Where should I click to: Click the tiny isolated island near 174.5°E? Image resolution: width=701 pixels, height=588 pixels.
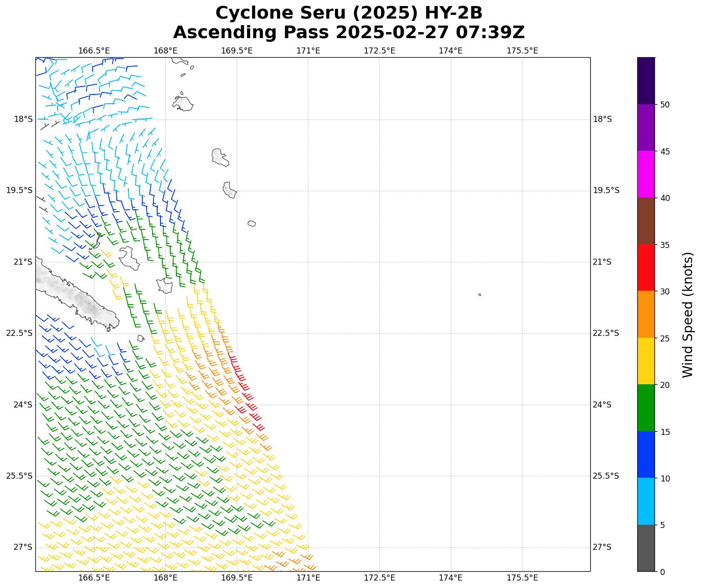point(480,294)
